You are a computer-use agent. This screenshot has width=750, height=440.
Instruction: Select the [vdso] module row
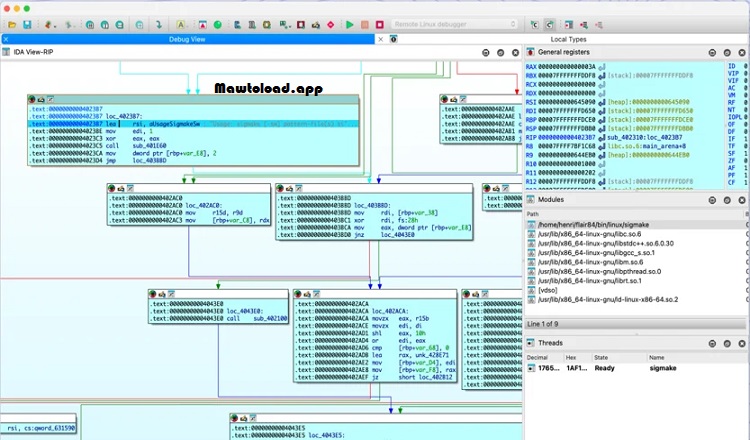pyautogui.click(x=548, y=290)
